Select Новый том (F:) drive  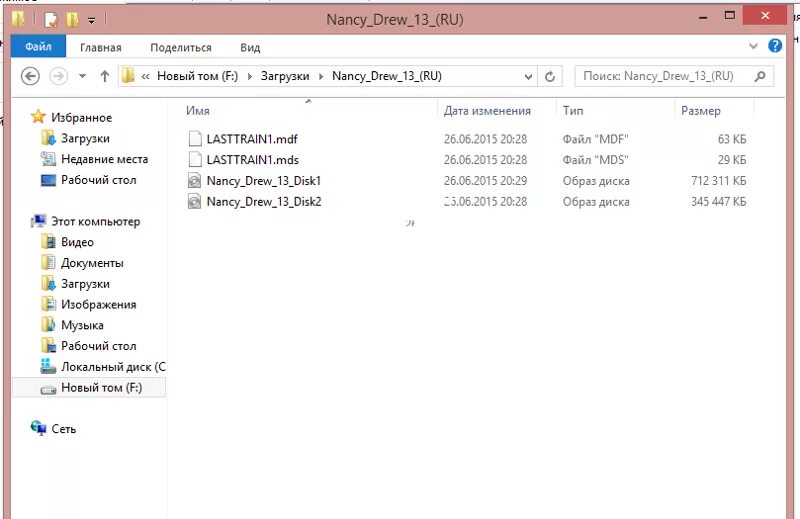pos(101,388)
